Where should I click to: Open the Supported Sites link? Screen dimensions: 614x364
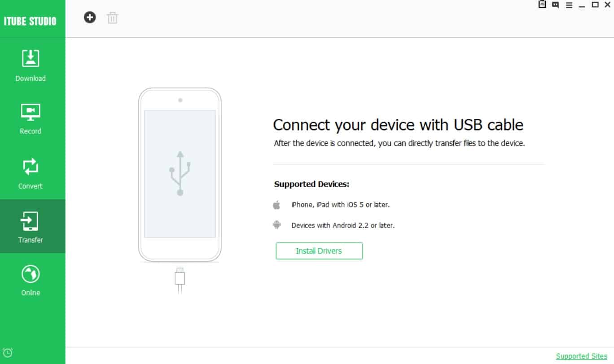point(581,356)
